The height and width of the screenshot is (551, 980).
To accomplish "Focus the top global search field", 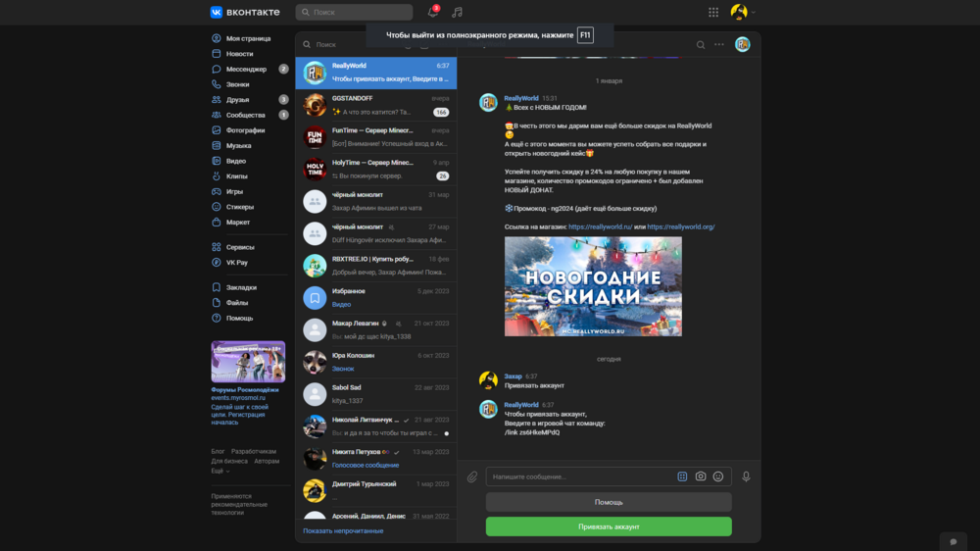I will point(354,12).
